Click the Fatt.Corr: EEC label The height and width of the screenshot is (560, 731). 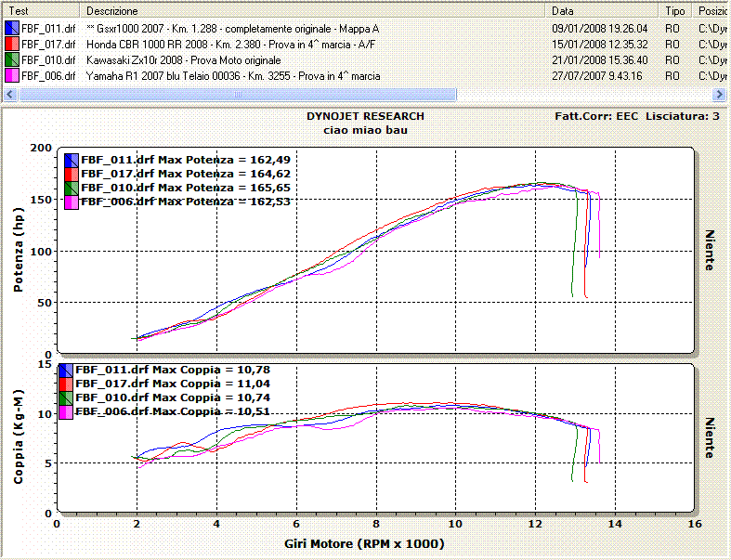point(596,116)
